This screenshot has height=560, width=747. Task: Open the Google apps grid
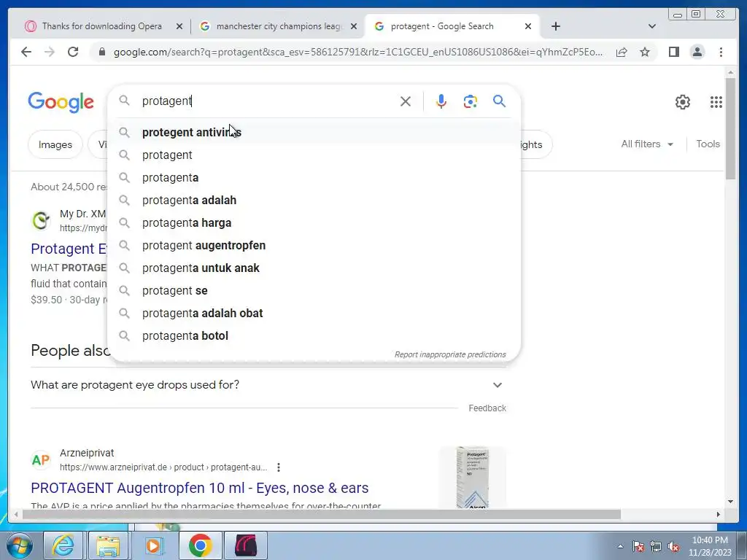pos(716,102)
